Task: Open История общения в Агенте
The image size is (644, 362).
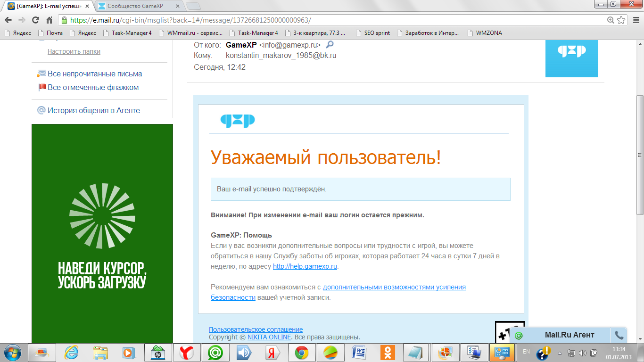Action: pyautogui.click(x=94, y=110)
